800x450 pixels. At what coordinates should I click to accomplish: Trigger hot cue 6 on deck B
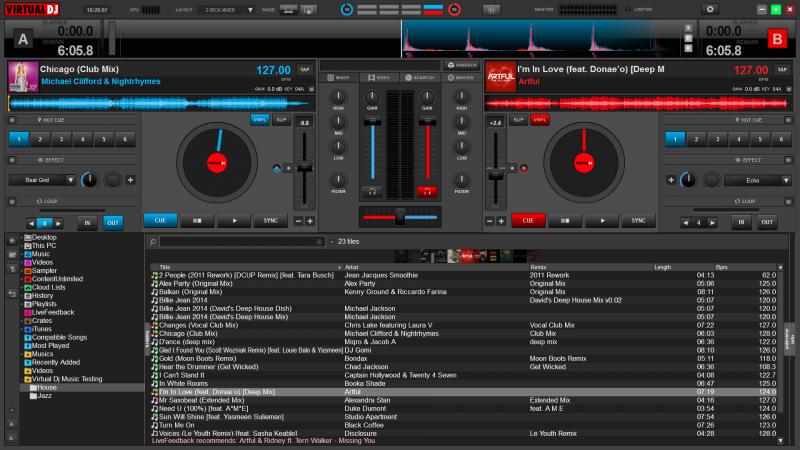click(781, 139)
